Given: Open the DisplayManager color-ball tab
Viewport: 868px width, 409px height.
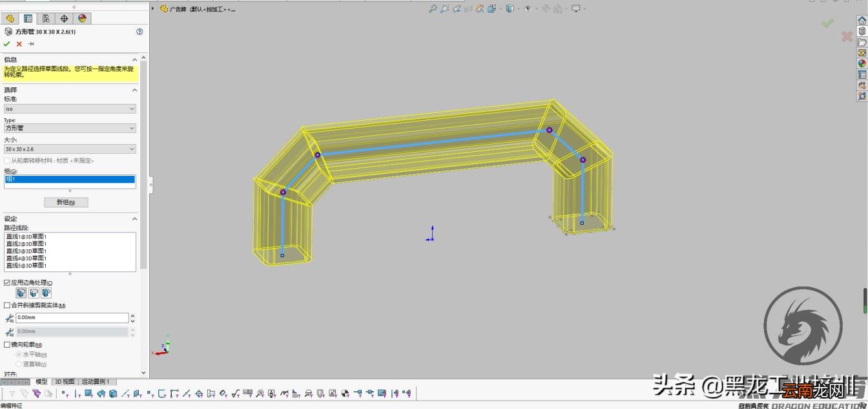Looking at the screenshot, I should pos(82,18).
